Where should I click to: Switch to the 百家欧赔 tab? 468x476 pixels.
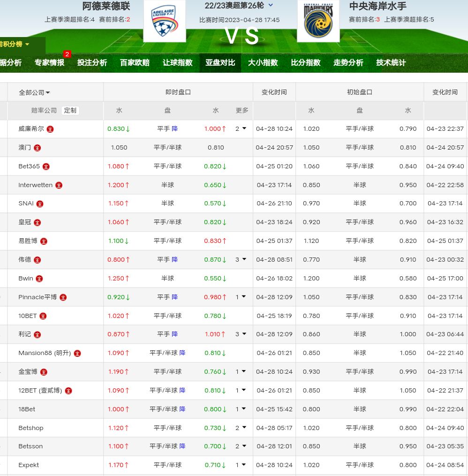click(135, 63)
